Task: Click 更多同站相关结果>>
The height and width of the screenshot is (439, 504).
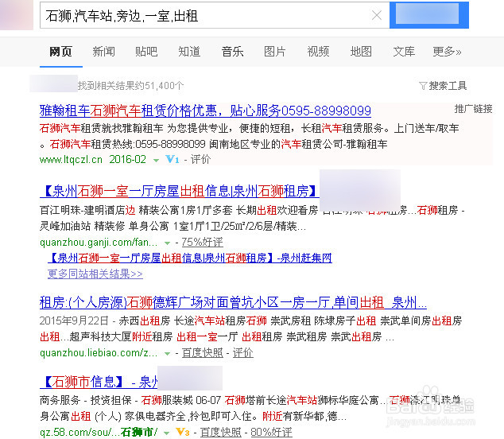Action: tap(95, 274)
